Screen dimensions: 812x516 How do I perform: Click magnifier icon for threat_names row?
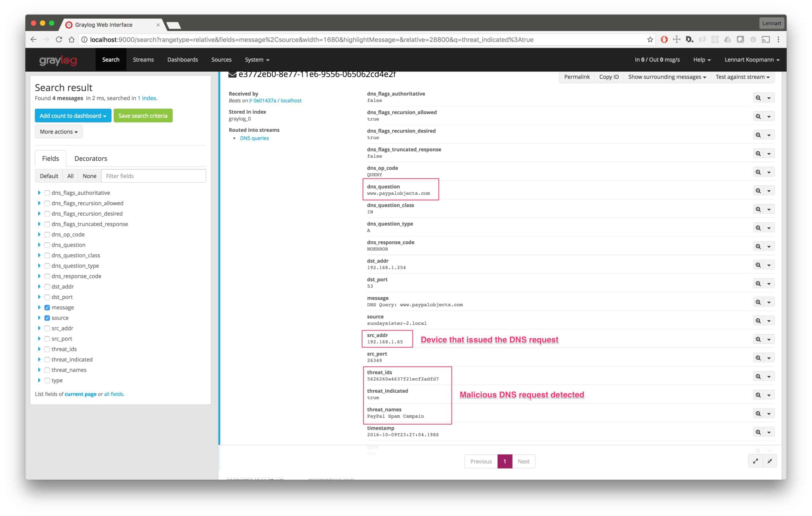pos(758,414)
